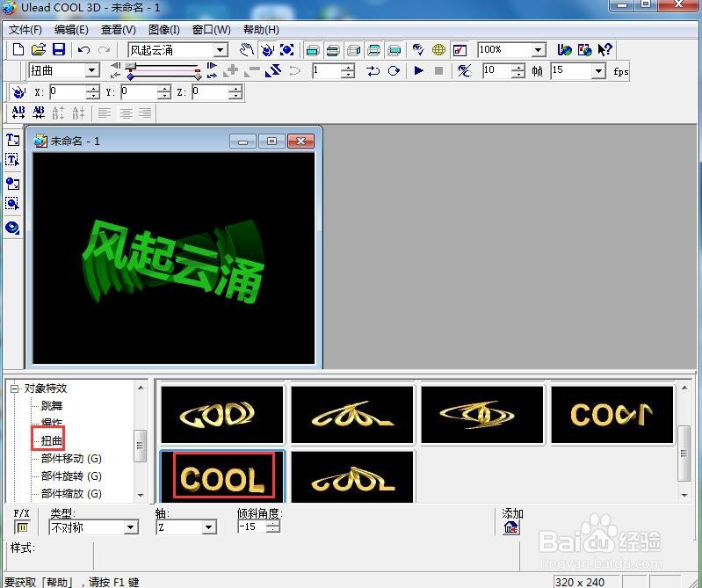Toggle the front face display icon
This screenshot has width=702, height=588.
click(313, 50)
